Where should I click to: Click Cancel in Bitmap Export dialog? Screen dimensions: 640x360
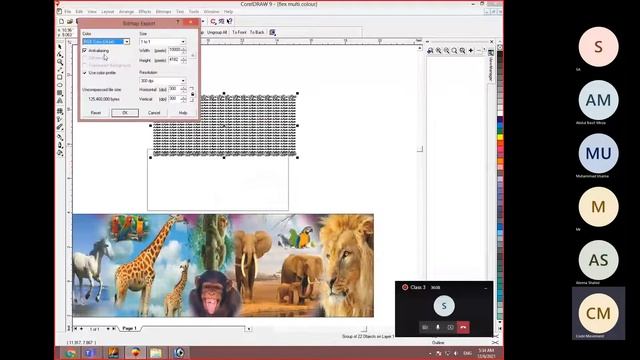[154, 113]
